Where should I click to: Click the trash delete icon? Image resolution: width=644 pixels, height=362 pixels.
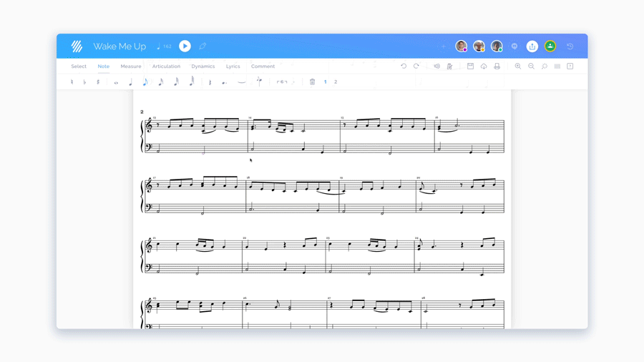pyautogui.click(x=312, y=82)
